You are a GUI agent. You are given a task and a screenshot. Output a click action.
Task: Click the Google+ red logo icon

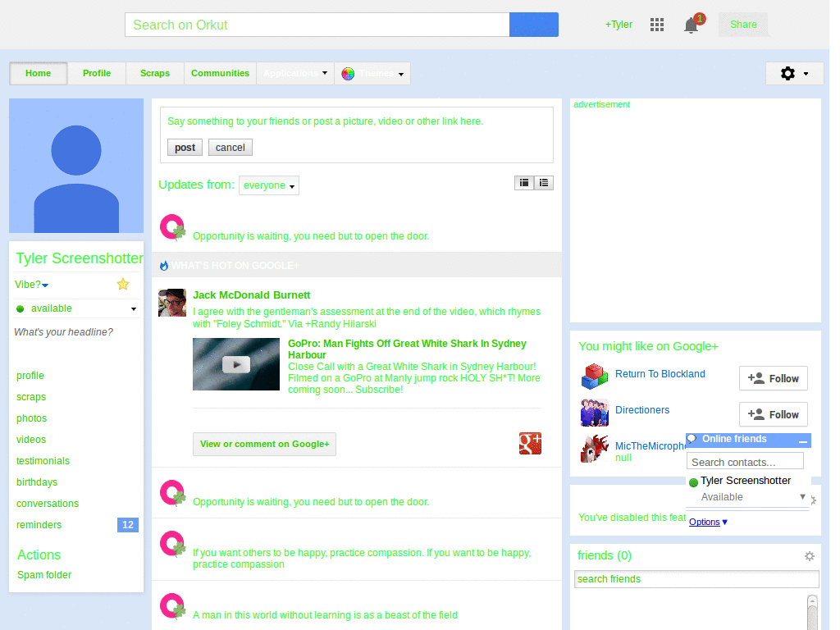pos(531,444)
